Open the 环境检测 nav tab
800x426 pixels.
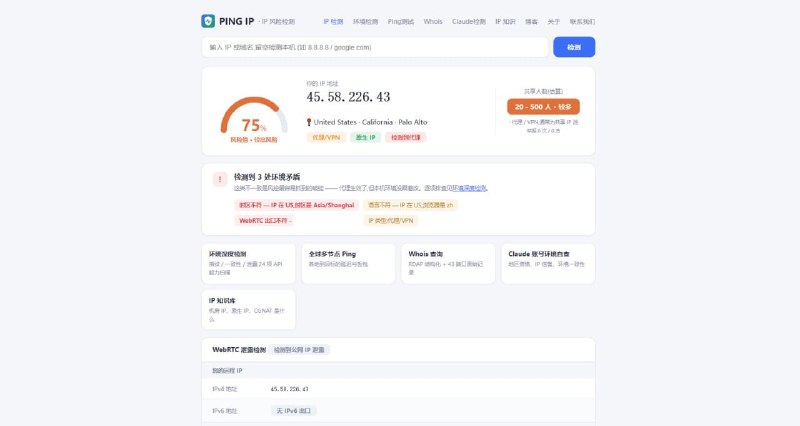365,21
